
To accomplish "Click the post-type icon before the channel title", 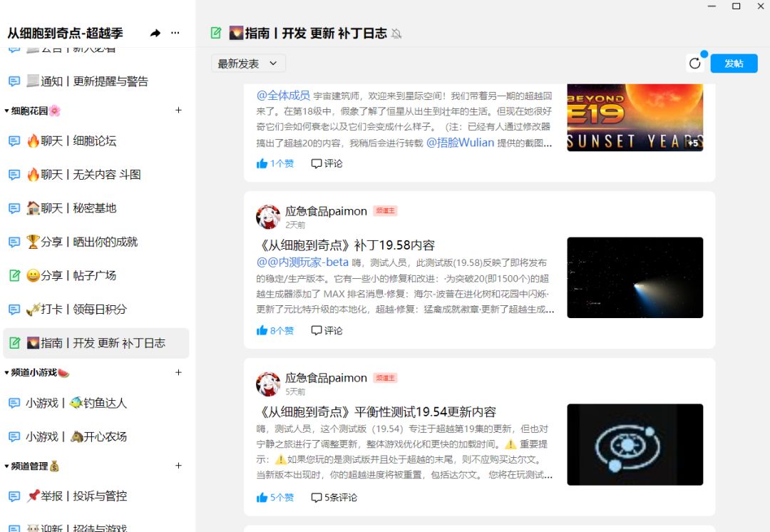I will click(215, 33).
